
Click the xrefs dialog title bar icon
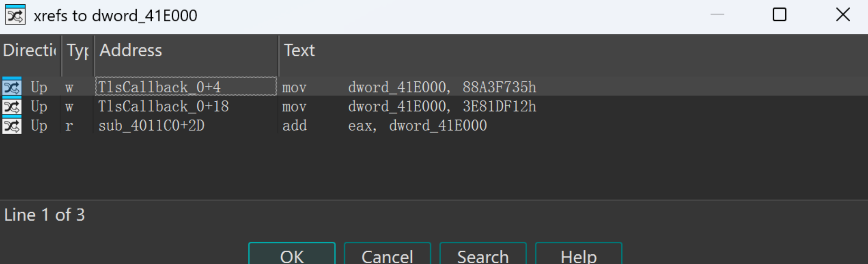(x=15, y=15)
